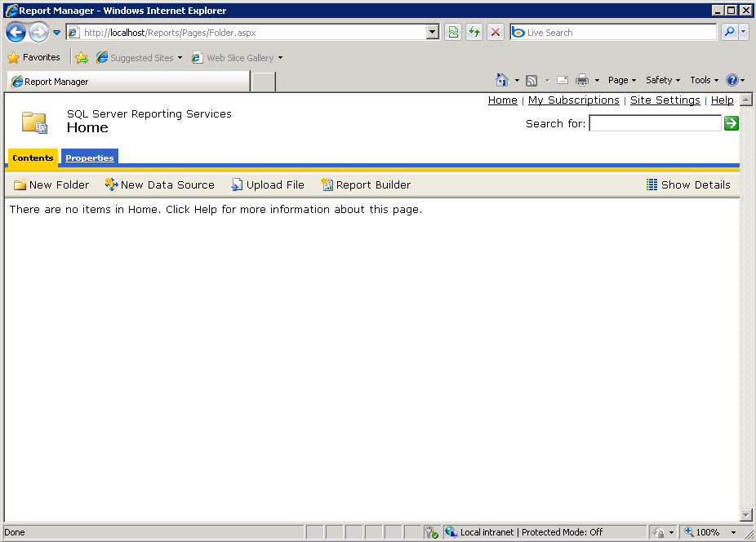Viewport: 756px width, 542px height.
Task: Click the browser Back button
Action: pos(16,33)
